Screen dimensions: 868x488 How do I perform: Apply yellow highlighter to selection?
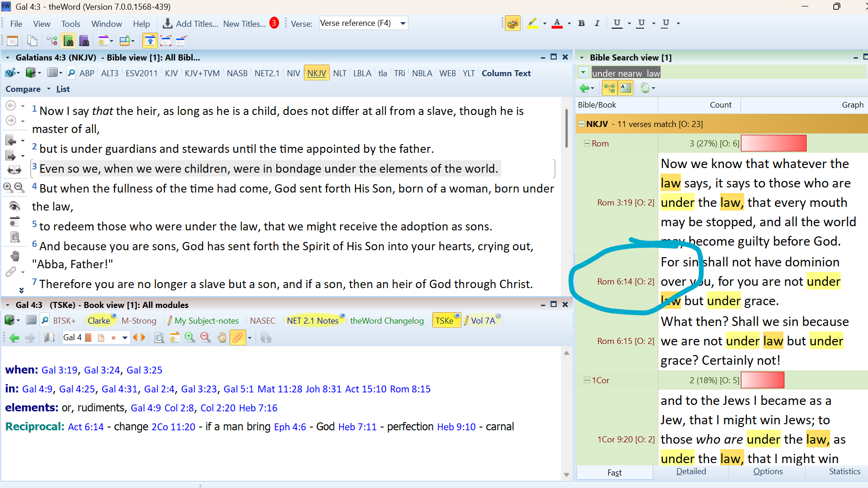pos(533,23)
